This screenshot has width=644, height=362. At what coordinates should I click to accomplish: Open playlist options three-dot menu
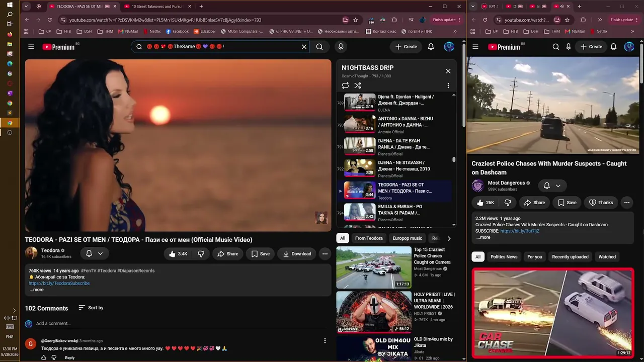448,85
